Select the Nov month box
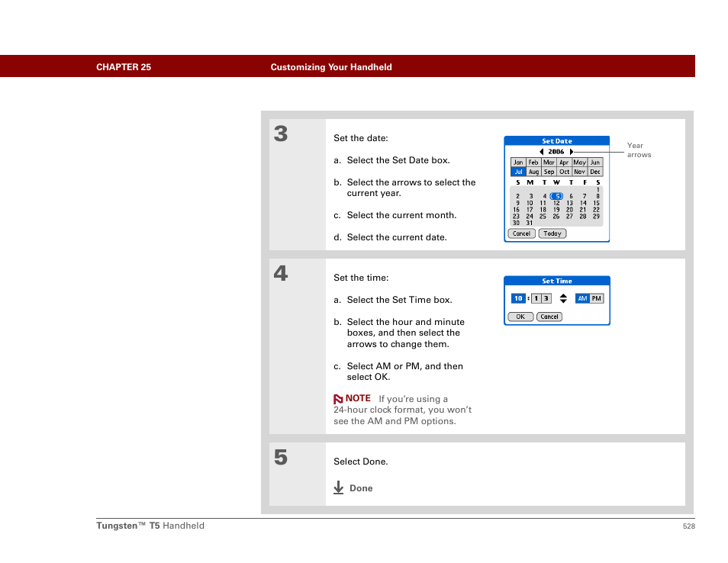Image resolution: width=728 pixels, height=563 pixels. pyautogui.click(x=579, y=172)
